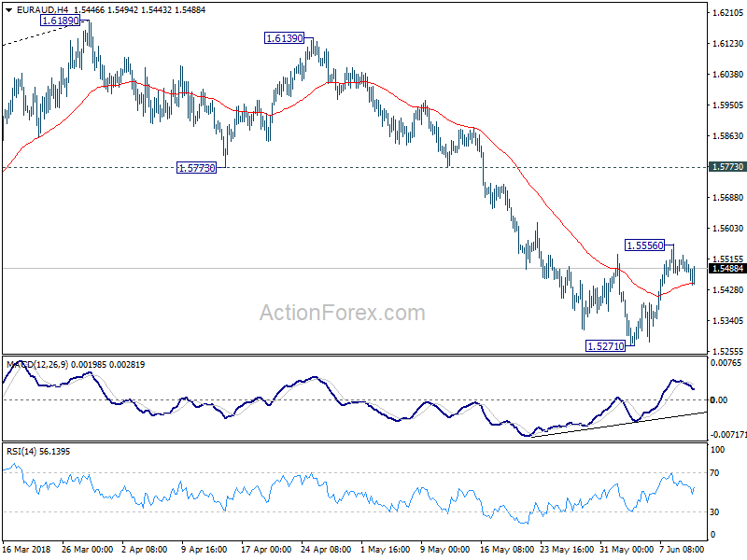Select the 1.56030 price axis value
747x560 pixels.
[x=728, y=229]
